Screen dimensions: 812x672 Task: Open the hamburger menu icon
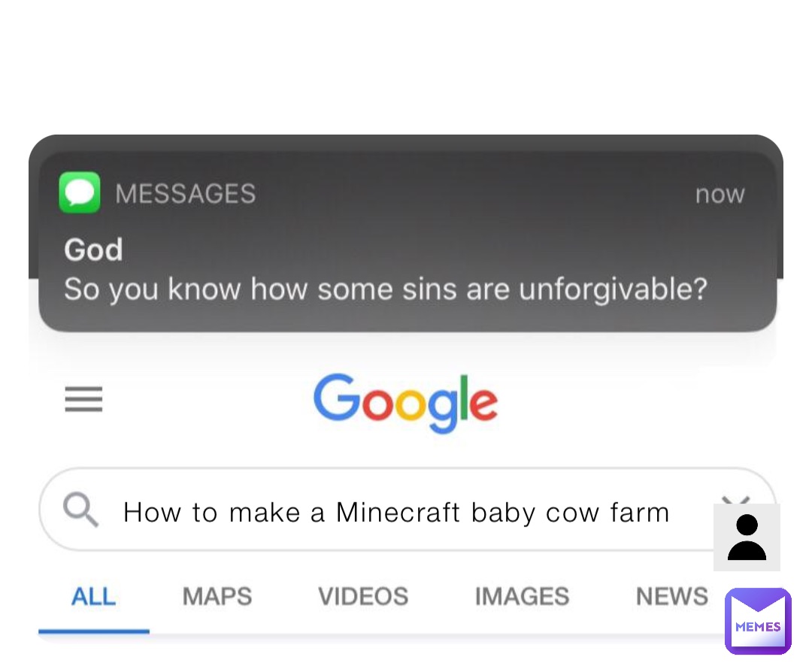click(x=83, y=399)
